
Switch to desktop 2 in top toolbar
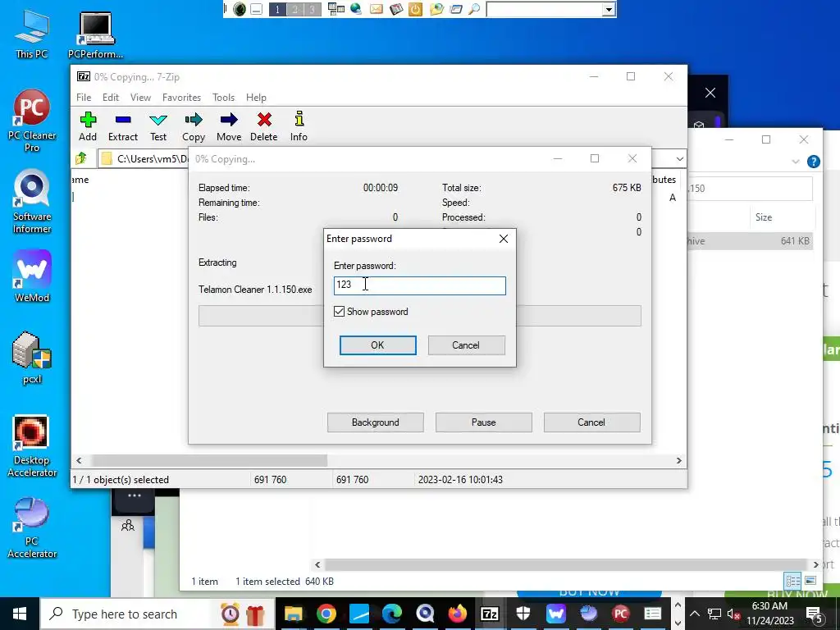294,9
